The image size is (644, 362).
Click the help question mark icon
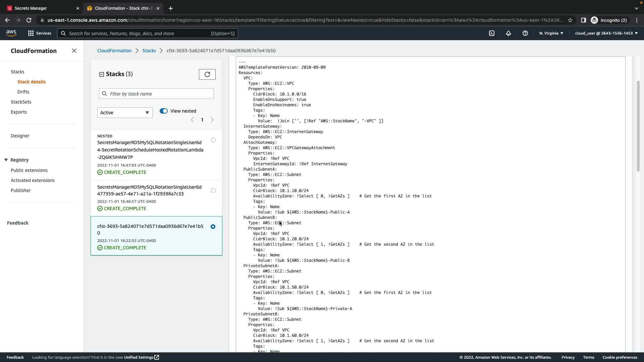tap(525, 33)
